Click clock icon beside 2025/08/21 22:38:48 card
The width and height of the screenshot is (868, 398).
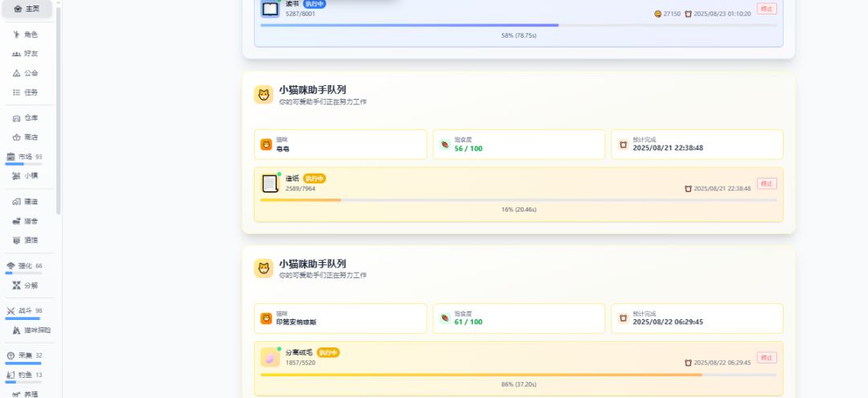pyautogui.click(x=624, y=145)
